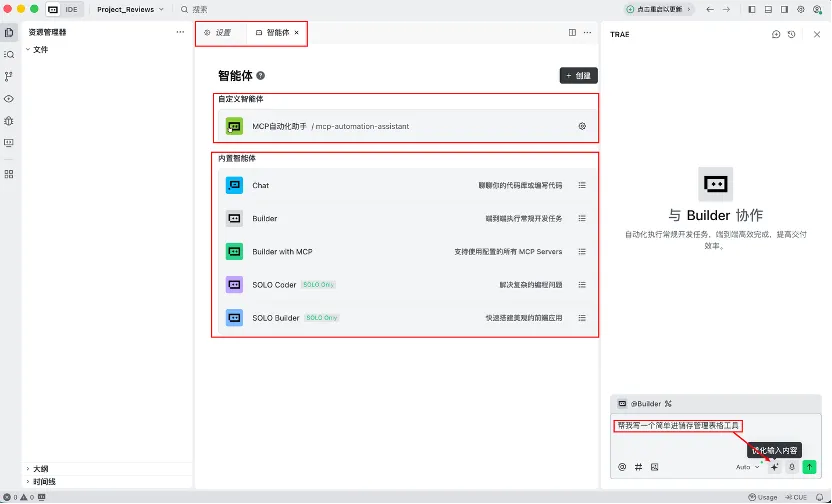Open the Project_Reviews project dropdown

point(130,10)
